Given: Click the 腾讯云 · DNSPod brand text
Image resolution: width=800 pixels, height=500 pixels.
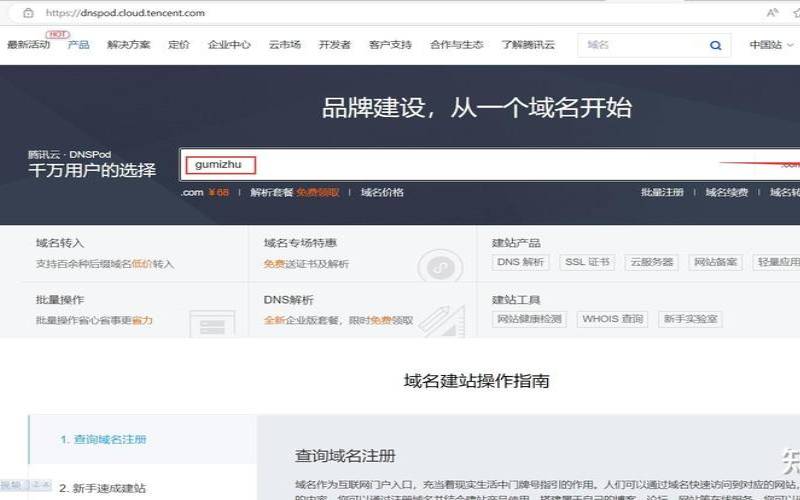Looking at the screenshot, I should 69,155.
